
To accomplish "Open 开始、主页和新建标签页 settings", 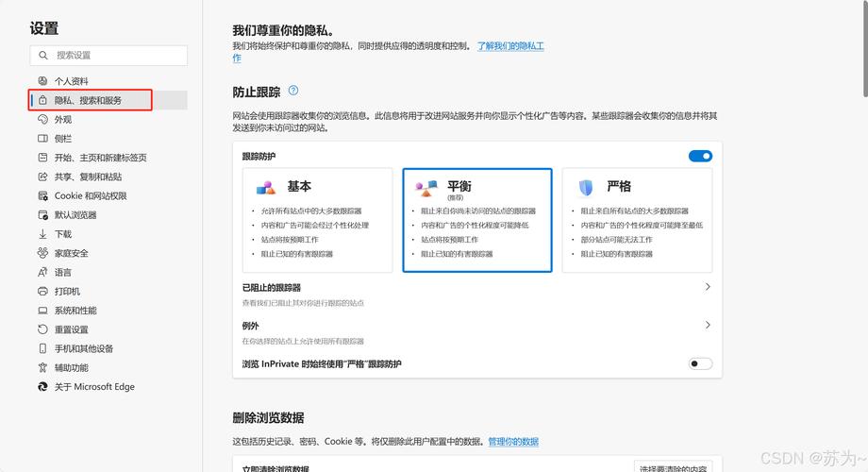I will [100, 158].
